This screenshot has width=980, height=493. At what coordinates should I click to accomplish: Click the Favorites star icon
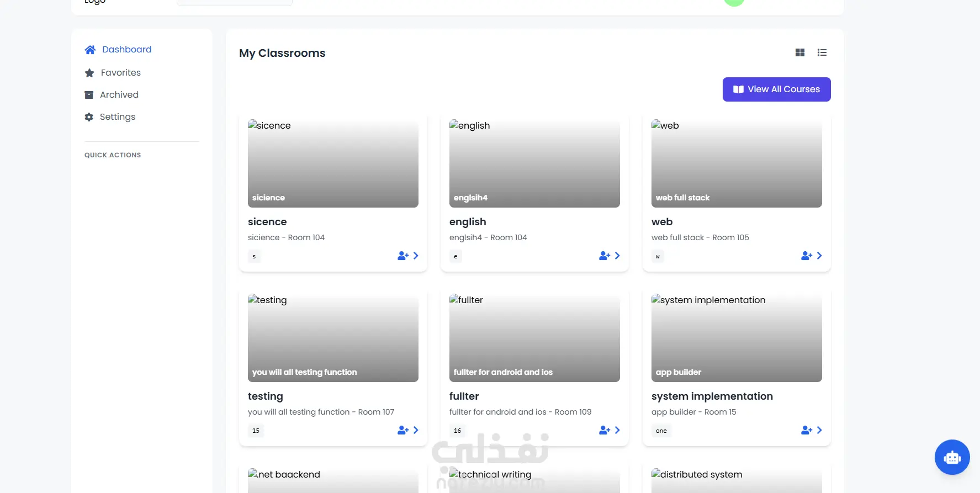coord(89,73)
